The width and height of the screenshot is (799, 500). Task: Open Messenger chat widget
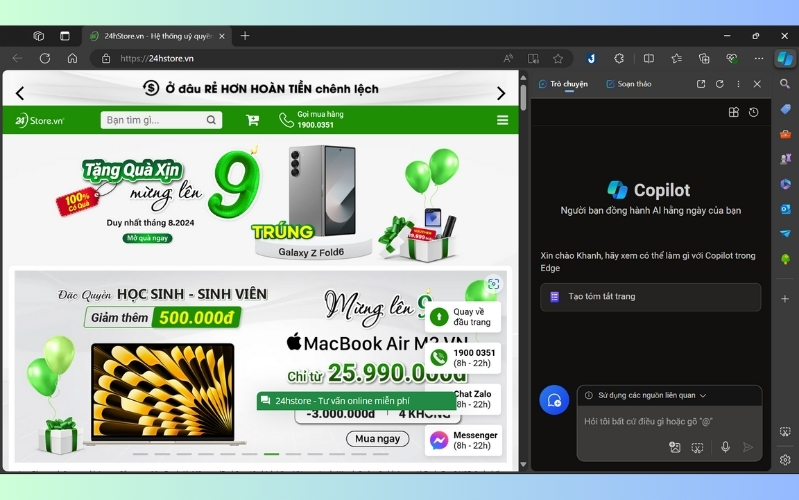(463, 440)
